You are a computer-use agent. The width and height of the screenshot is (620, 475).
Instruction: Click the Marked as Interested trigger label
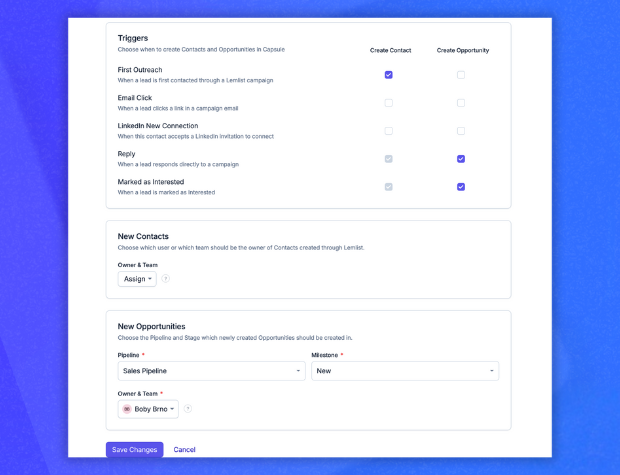pyautogui.click(x=151, y=182)
